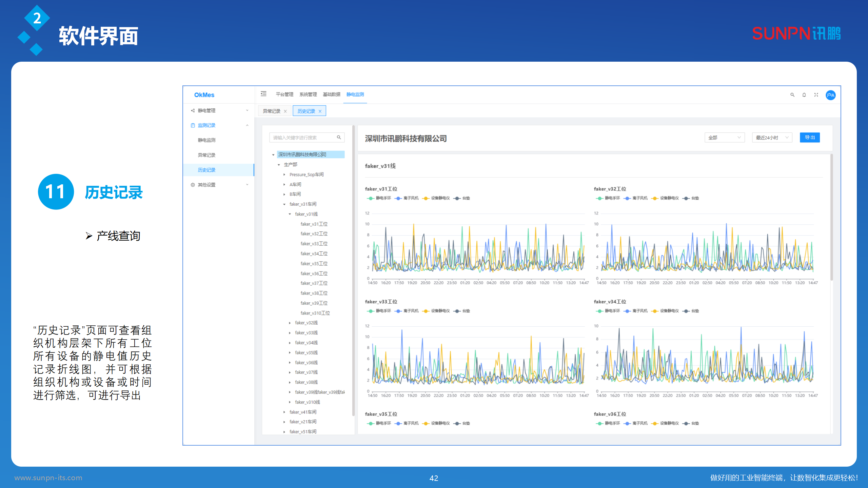Select 异常记录 in the sidebar menu
The width and height of the screenshot is (868, 488).
point(206,155)
